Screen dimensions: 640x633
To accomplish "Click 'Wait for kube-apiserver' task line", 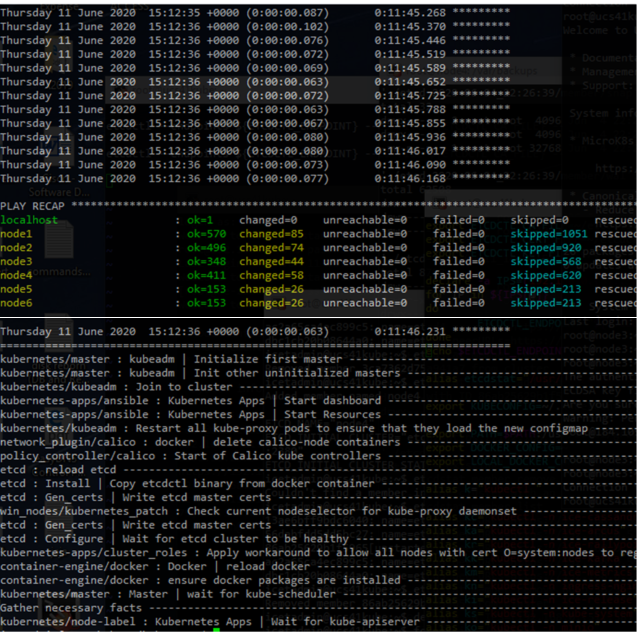I will (318, 622).
